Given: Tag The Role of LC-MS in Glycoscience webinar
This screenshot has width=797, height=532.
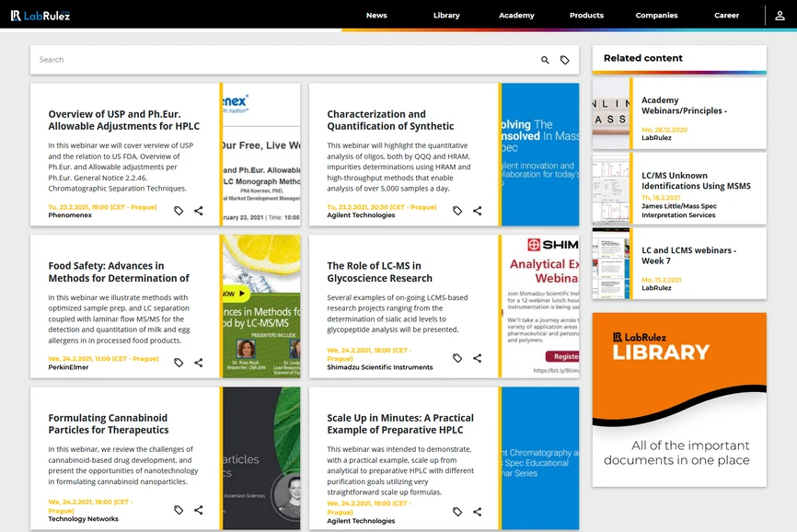Looking at the screenshot, I should pos(457,358).
